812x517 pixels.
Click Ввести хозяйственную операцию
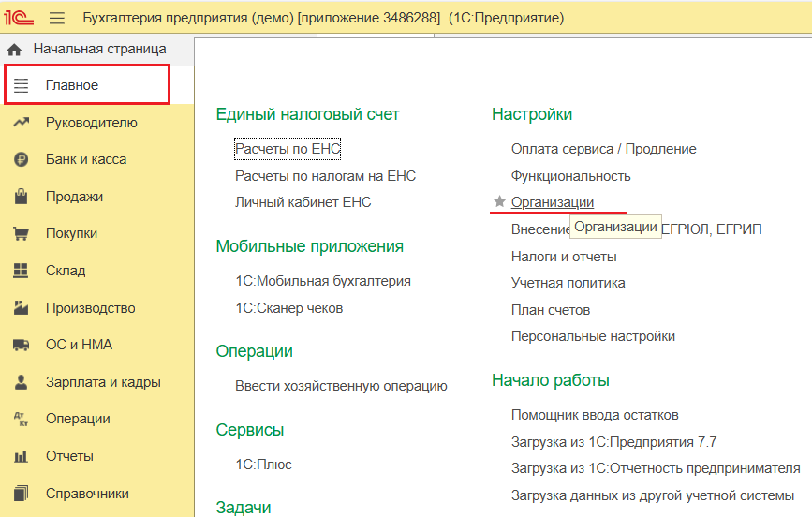tap(341, 386)
